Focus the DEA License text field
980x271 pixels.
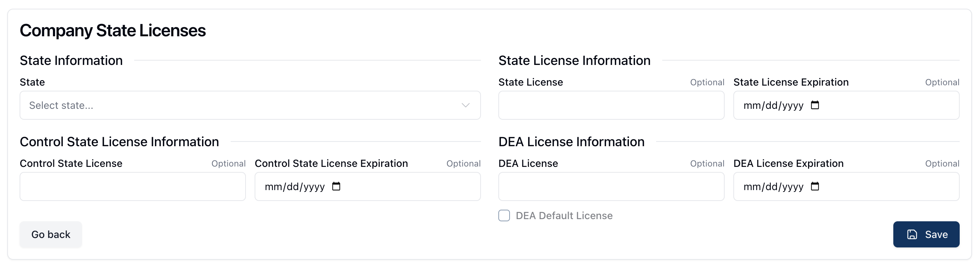click(611, 186)
